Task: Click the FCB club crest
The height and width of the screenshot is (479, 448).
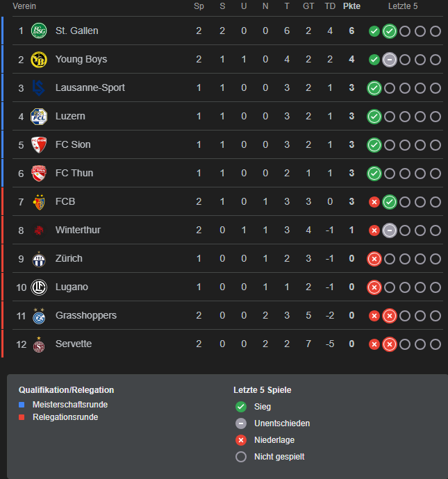Action: [x=39, y=202]
